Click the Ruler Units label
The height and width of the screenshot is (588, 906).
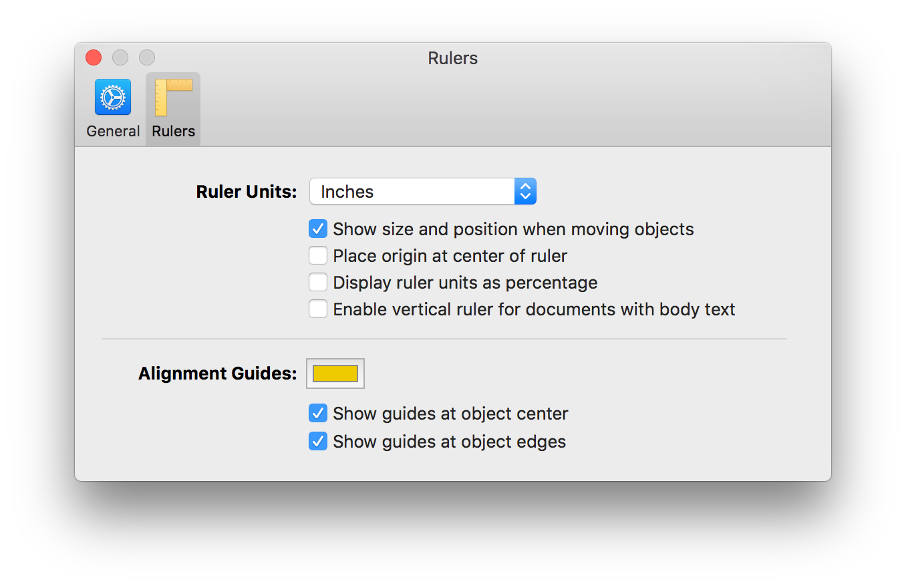pyautogui.click(x=247, y=192)
